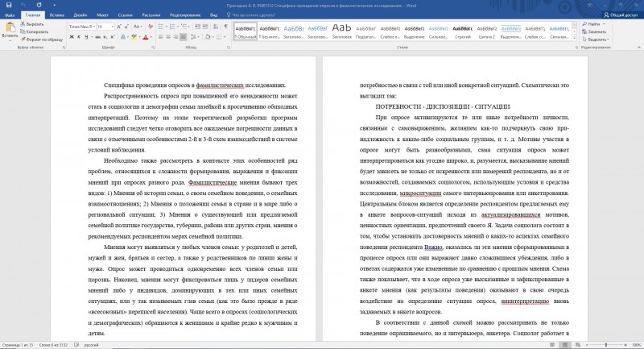Adjust the zoom slider in the status bar
644x349 pixels.
pos(606,345)
